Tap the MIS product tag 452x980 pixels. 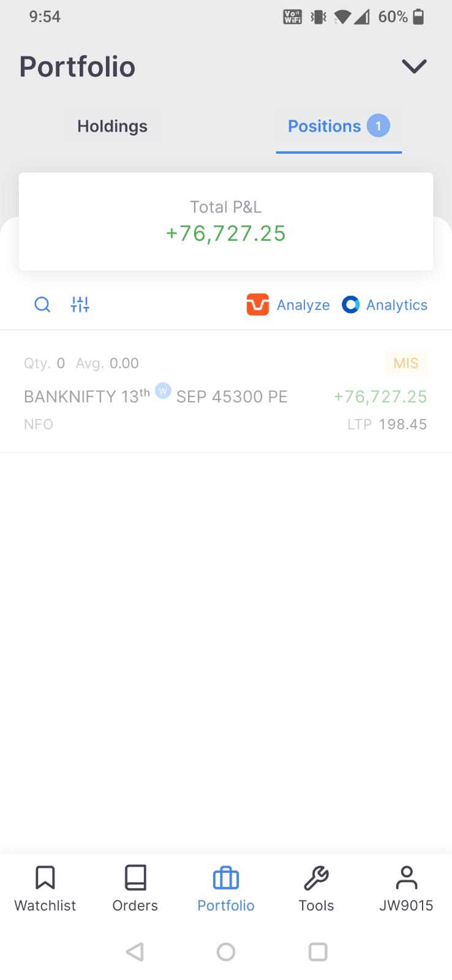(x=406, y=363)
